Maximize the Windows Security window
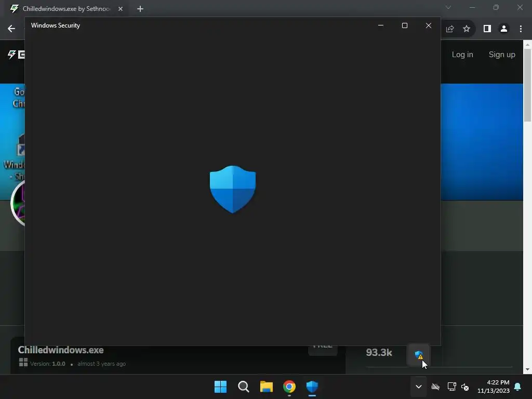 pos(404,25)
